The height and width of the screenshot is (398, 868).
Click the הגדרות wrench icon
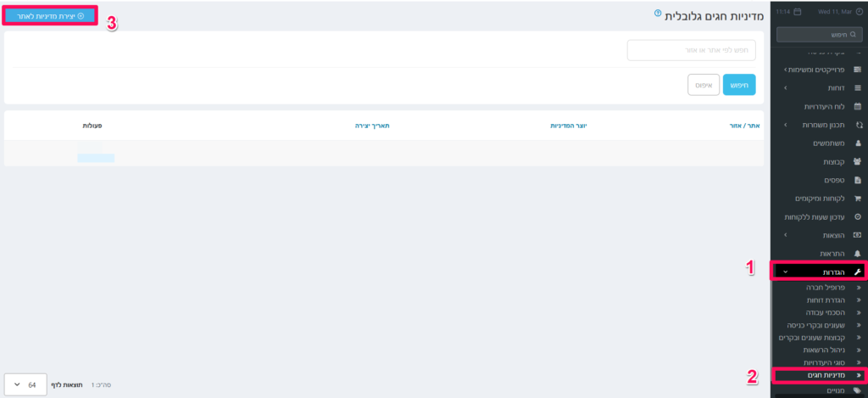(x=857, y=272)
